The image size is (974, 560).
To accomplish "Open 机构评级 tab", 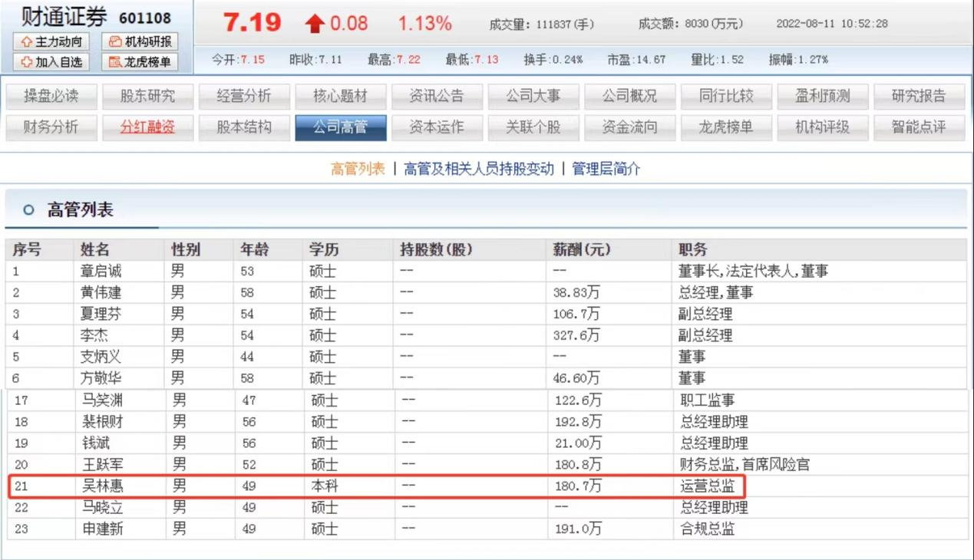I will pos(822,127).
